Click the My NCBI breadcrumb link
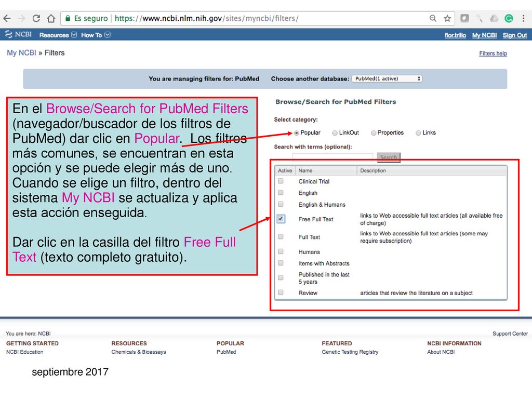This screenshot has height=399, width=532. (21, 53)
